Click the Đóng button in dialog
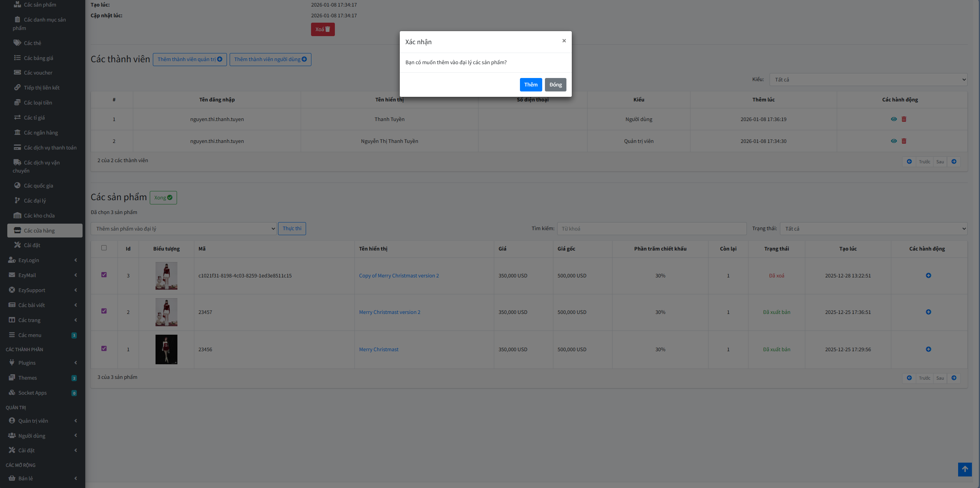The height and width of the screenshot is (488, 980). 555,85
